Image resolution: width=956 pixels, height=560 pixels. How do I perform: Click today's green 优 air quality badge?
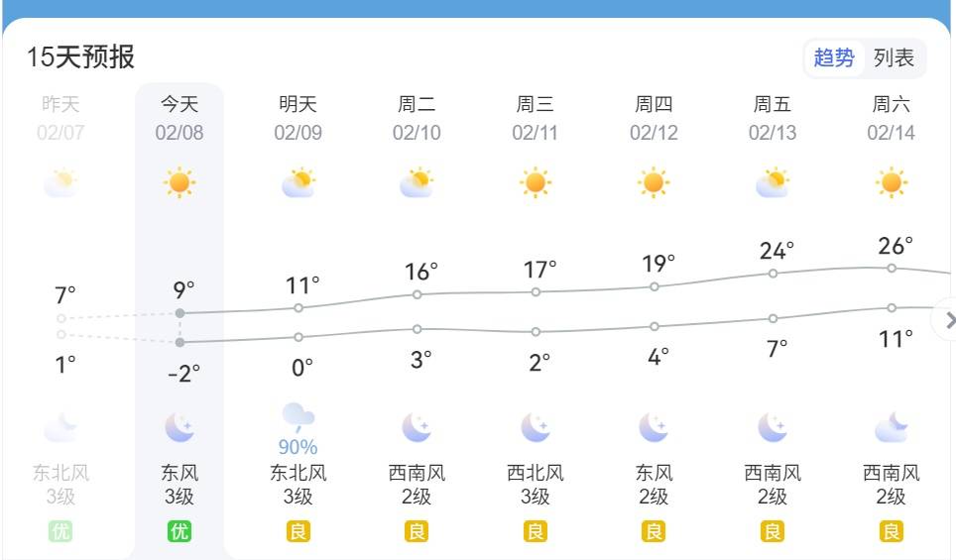[x=179, y=532]
